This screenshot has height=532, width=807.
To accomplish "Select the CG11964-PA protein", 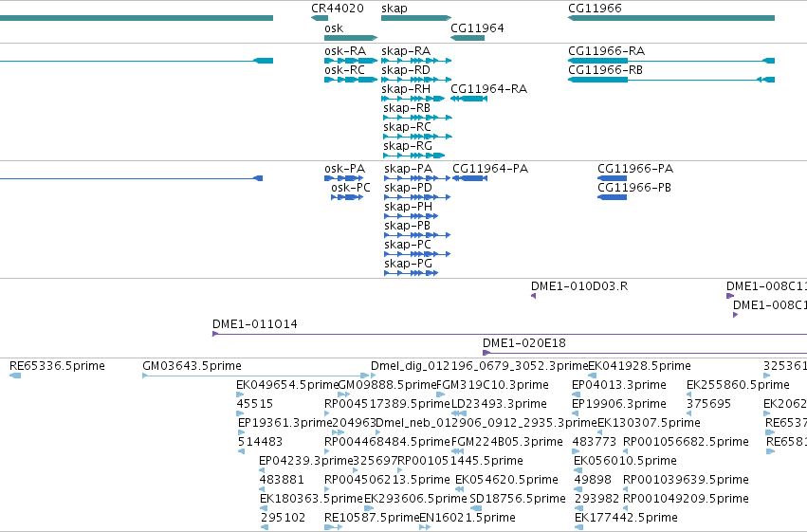I will pos(469,178).
